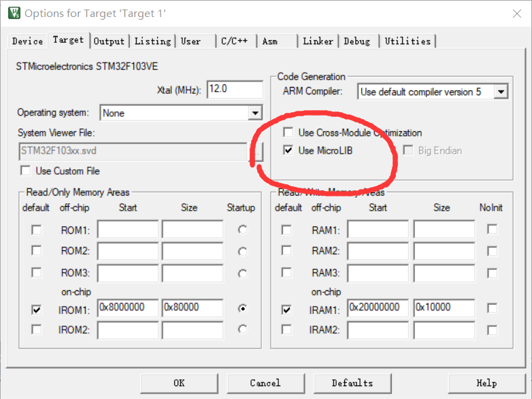Close the Options for Target dialog

[x=517, y=14]
